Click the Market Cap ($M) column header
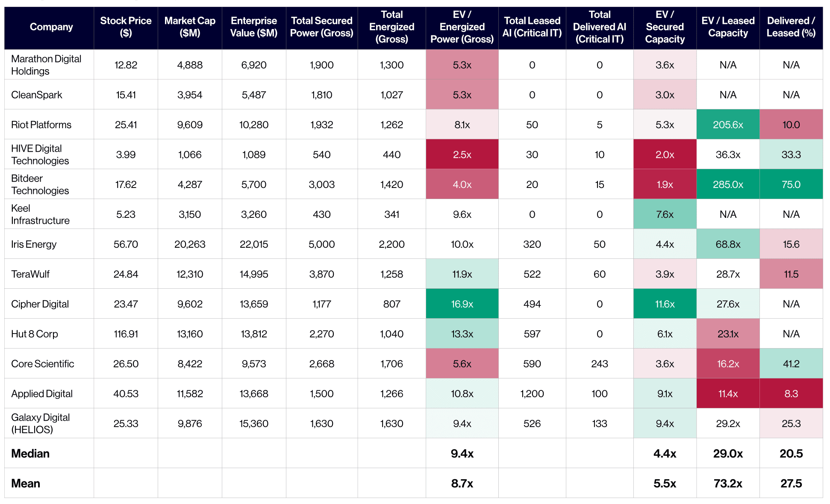830x504 pixels. [190, 27]
